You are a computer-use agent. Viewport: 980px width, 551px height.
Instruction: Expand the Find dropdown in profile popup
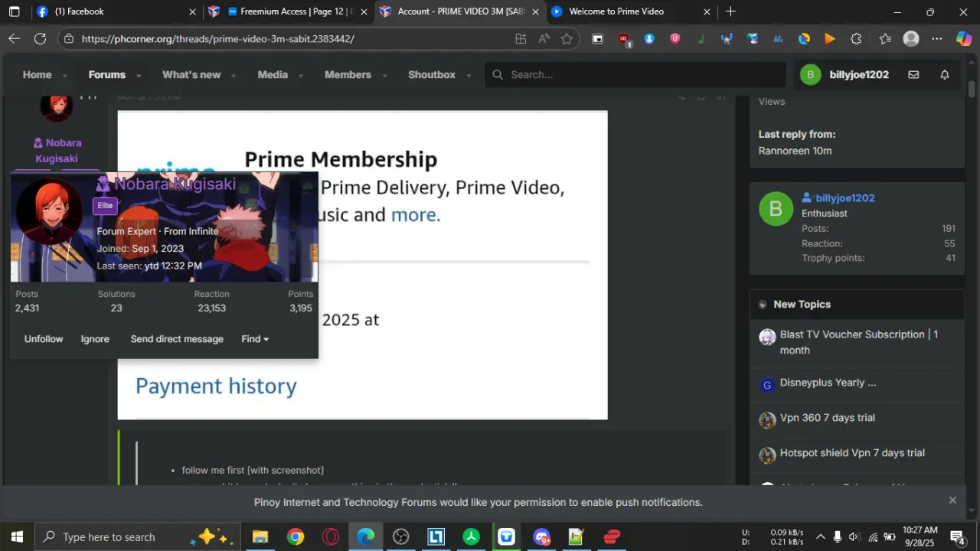tap(255, 339)
